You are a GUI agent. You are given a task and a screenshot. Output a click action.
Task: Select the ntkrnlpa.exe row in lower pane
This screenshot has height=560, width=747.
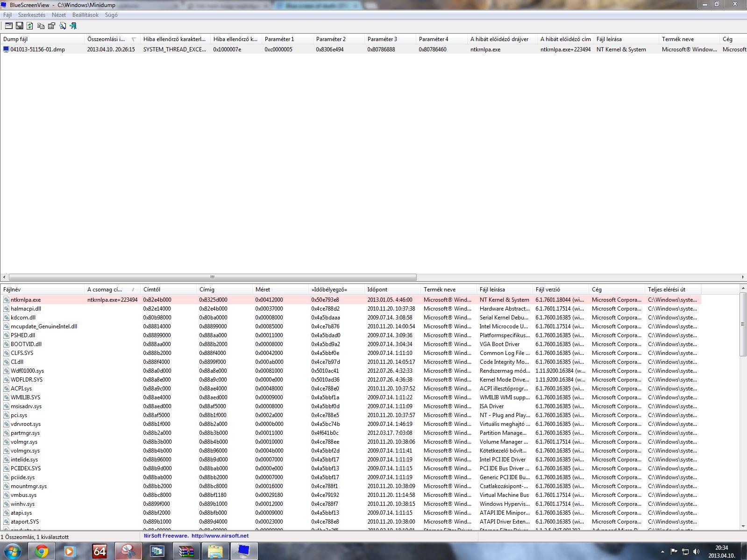351,300
